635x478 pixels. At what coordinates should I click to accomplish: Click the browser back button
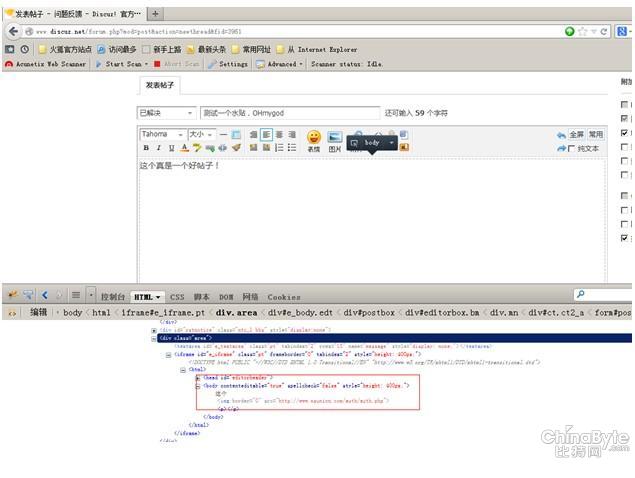[13, 31]
